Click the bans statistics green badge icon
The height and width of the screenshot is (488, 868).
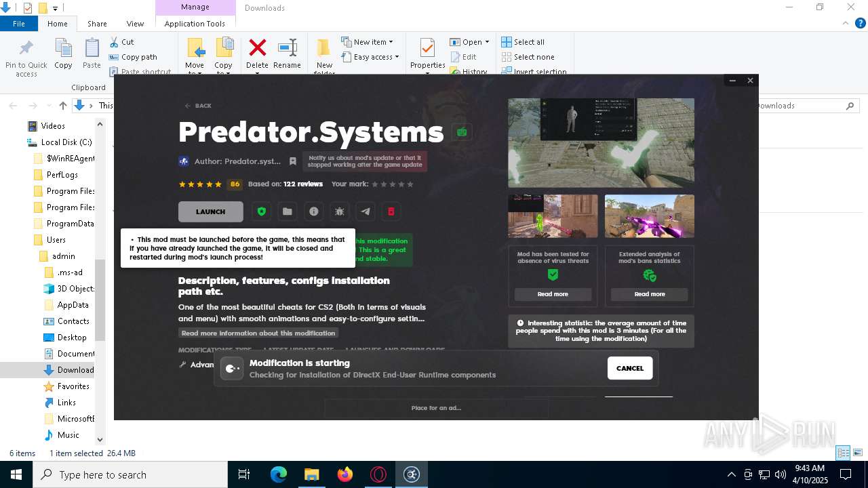(650, 275)
